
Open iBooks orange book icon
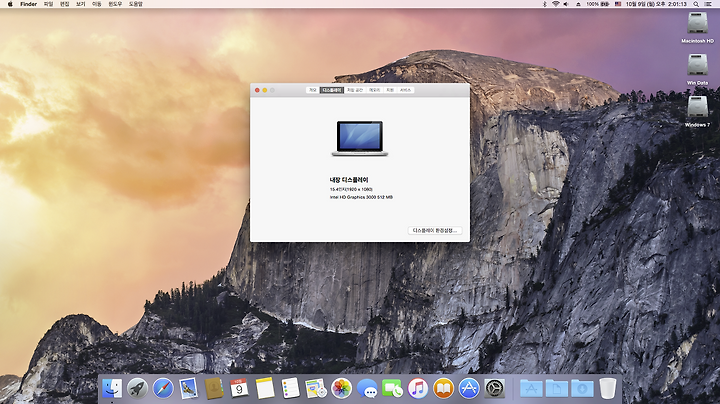[443, 388]
